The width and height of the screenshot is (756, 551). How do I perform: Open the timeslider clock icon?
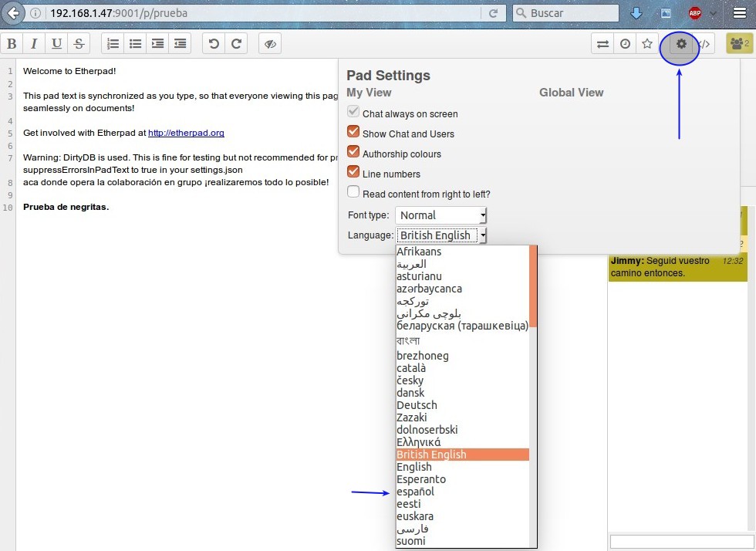pos(625,44)
